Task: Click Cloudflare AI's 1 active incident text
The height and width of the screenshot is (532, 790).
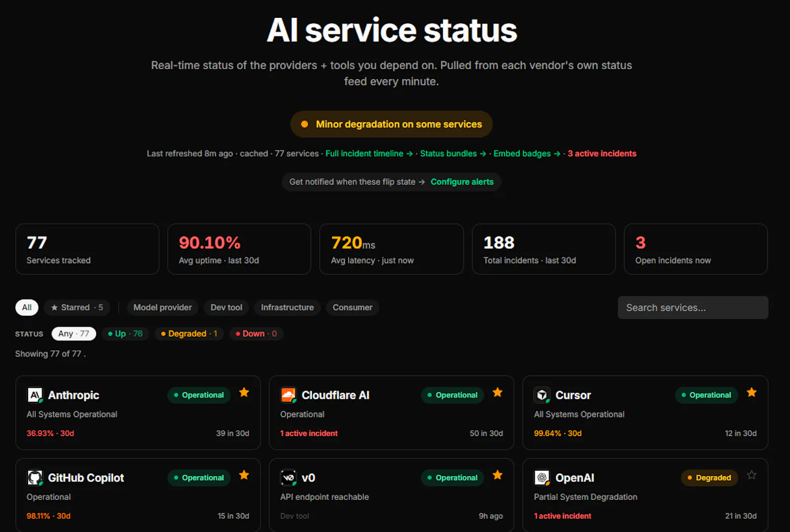Action: [x=309, y=433]
